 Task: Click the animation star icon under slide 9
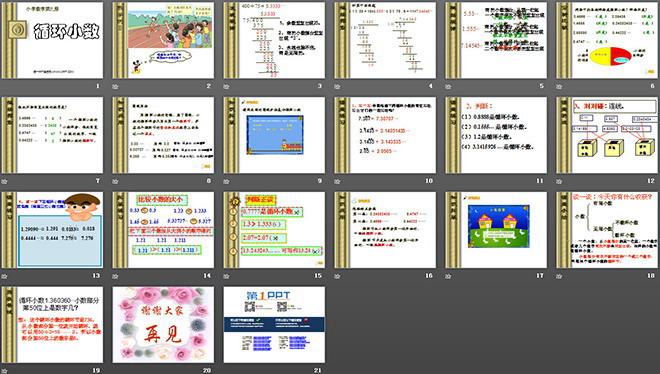pos(226,181)
